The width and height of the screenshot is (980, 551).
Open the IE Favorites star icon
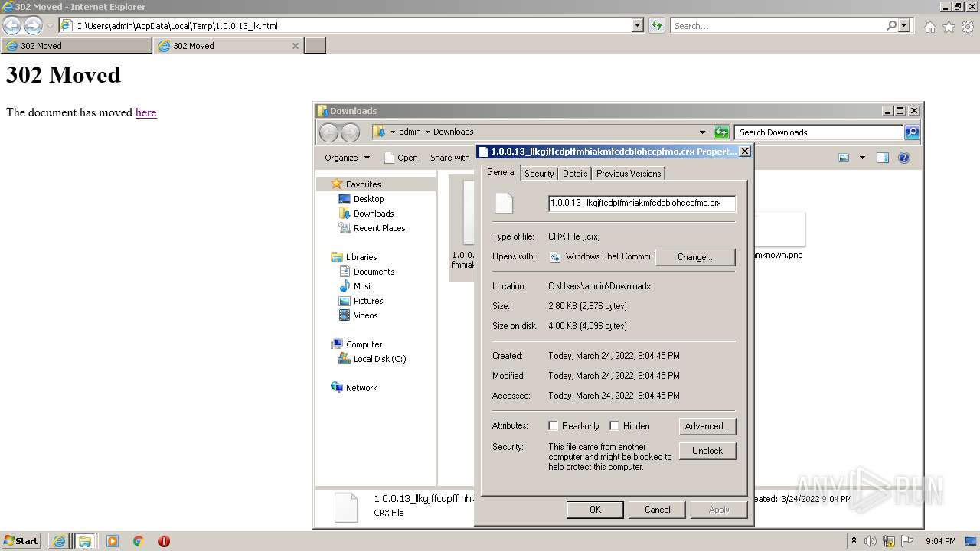(949, 27)
